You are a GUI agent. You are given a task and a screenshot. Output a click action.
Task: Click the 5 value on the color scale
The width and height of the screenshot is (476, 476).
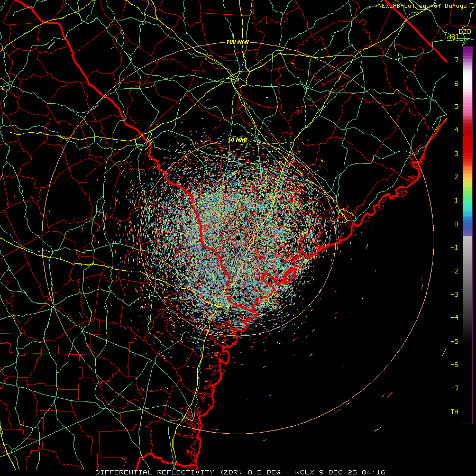tap(456, 106)
